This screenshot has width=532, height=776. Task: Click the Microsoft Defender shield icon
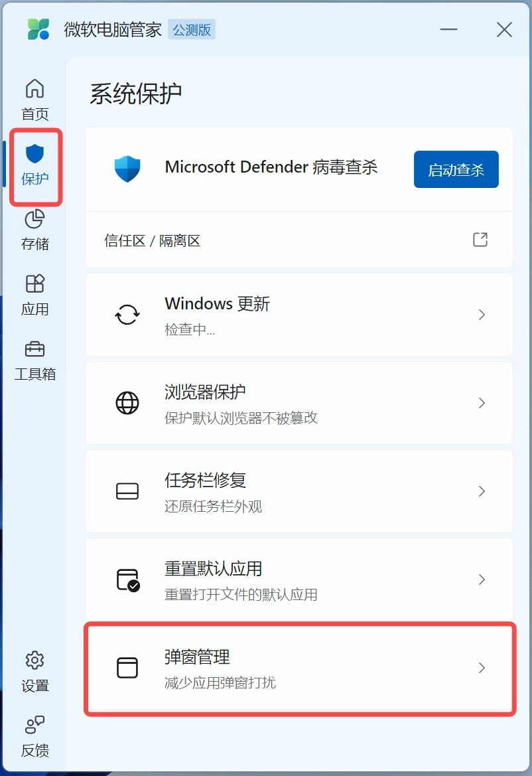pos(127,169)
